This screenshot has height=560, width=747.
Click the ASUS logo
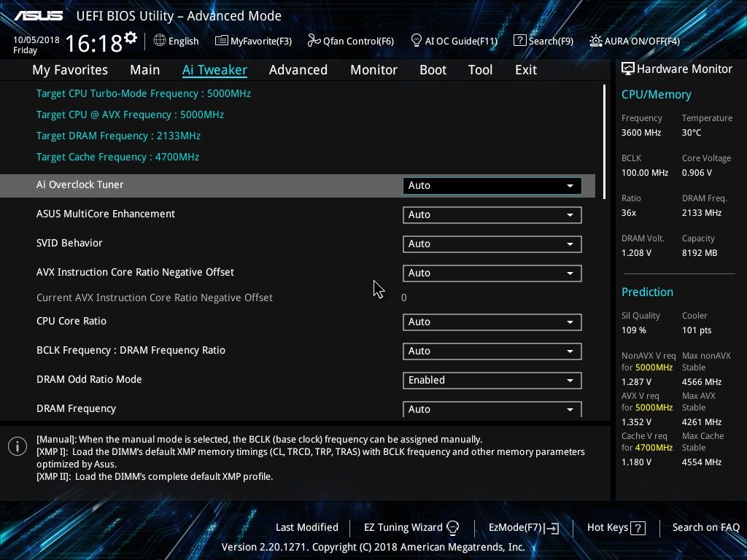point(38,16)
